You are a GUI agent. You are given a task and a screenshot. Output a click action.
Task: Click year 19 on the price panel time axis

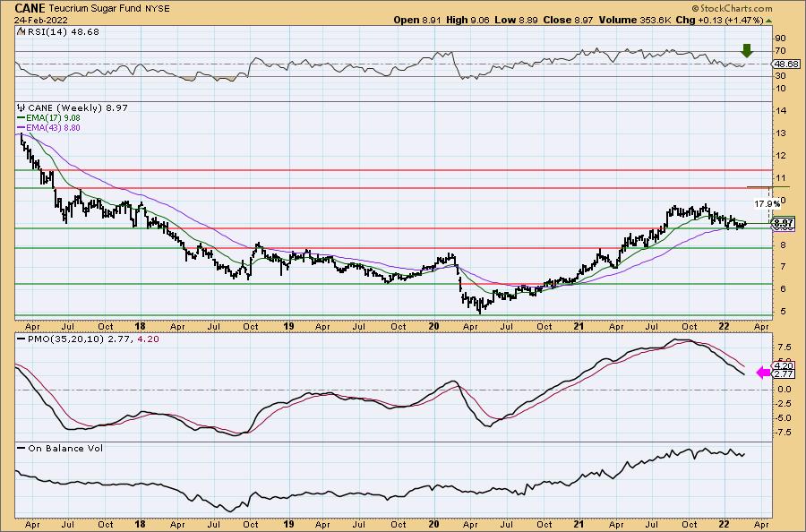coord(288,326)
